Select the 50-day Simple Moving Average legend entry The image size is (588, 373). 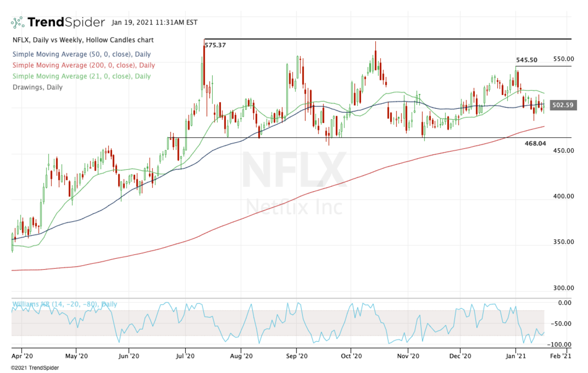click(x=81, y=54)
